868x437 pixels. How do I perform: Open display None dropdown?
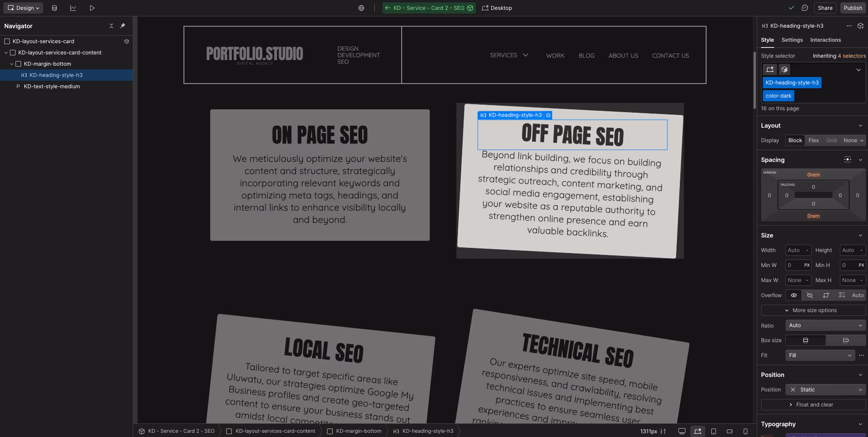click(x=853, y=140)
